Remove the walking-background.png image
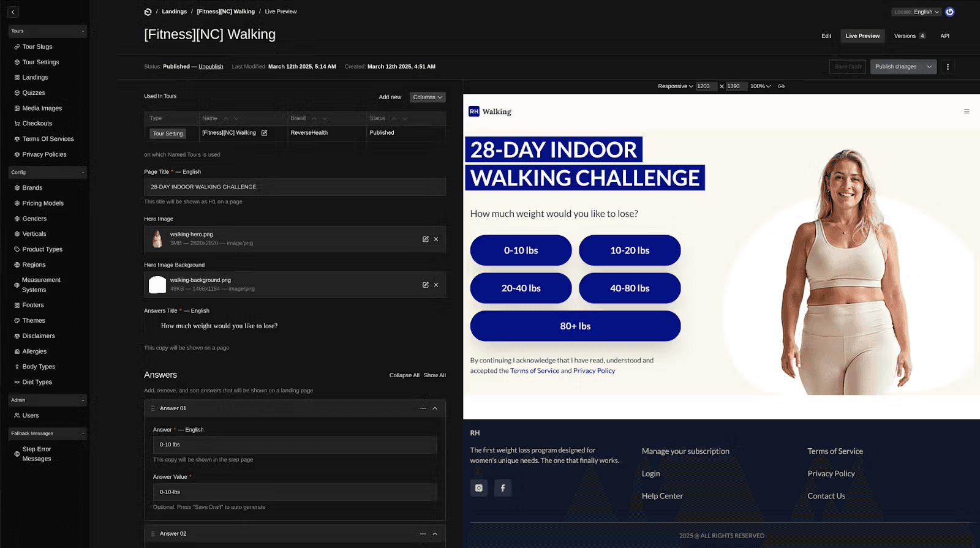The width and height of the screenshot is (980, 548). pos(436,285)
